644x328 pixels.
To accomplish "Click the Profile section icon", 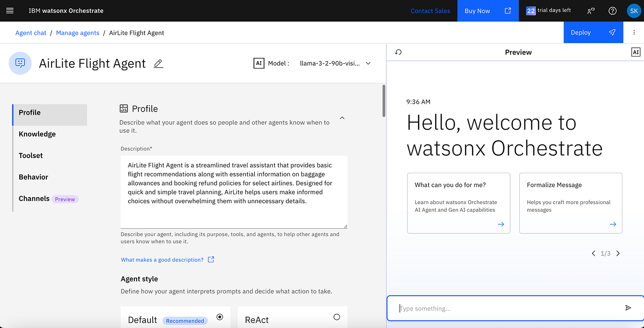I will click(x=124, y=108).
